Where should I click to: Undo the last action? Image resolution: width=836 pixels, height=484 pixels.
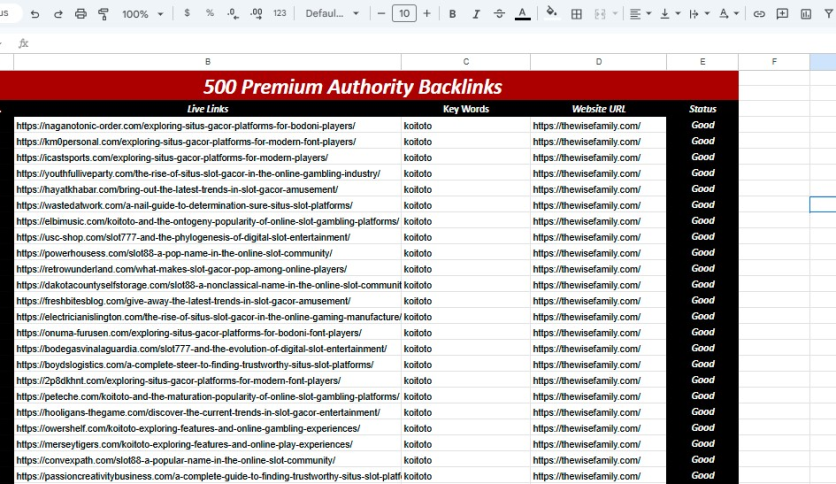[x=35, y=14]
